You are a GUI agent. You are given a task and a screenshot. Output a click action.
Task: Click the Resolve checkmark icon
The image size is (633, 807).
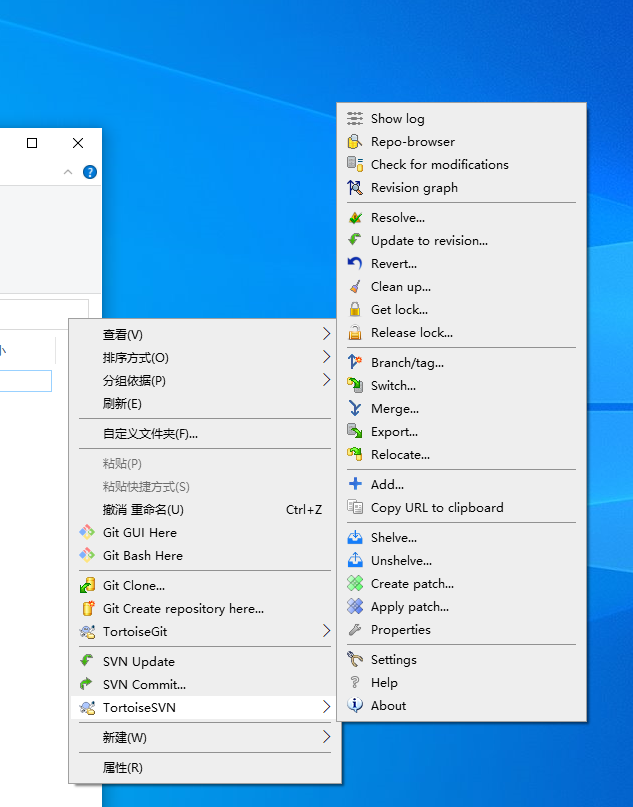tap(355, 218)
